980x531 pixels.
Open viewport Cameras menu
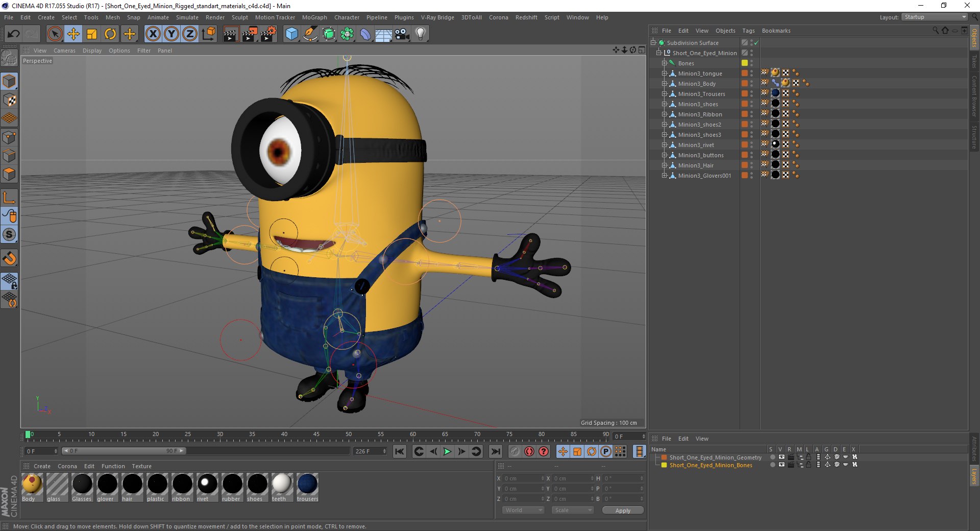[x=64, y=51]
